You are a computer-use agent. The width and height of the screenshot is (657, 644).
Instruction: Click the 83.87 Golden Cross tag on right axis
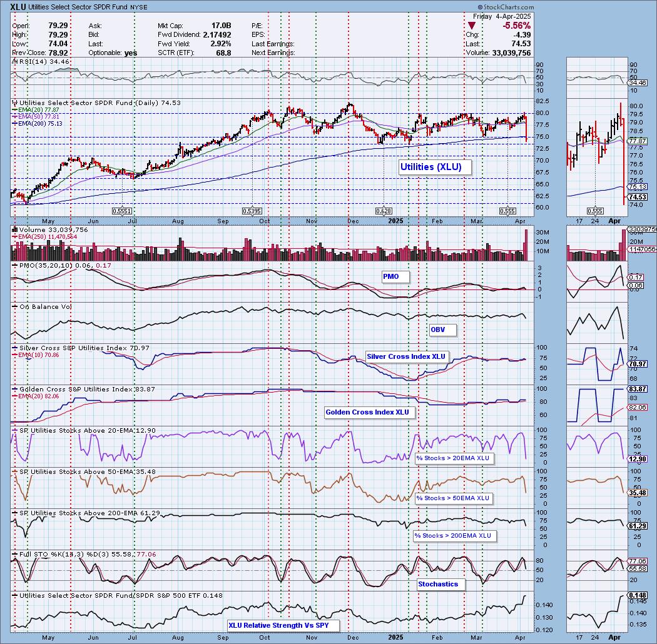tap(638, 389)
